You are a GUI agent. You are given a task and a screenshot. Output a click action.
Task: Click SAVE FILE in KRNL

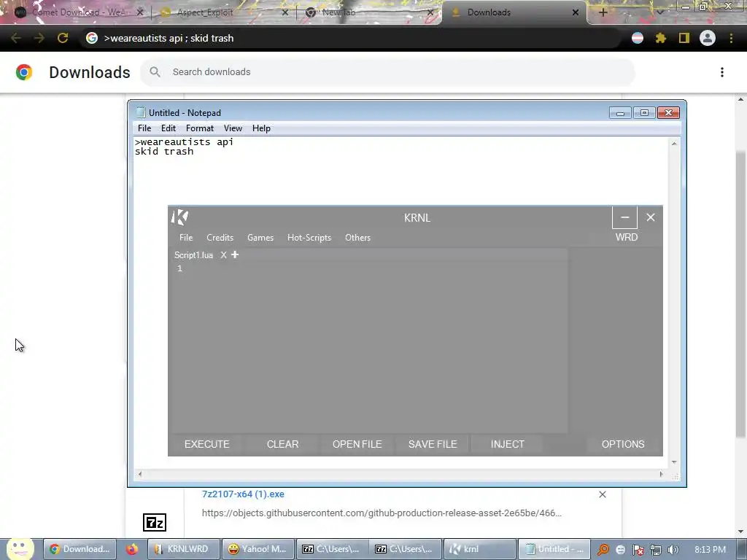[x=432, y=444]
